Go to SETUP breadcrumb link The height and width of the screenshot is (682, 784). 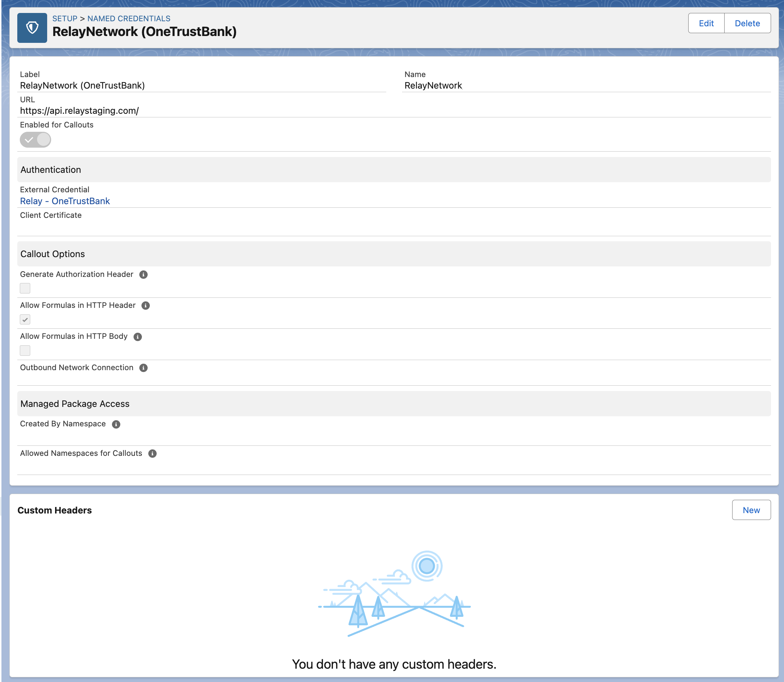[65, 19]
